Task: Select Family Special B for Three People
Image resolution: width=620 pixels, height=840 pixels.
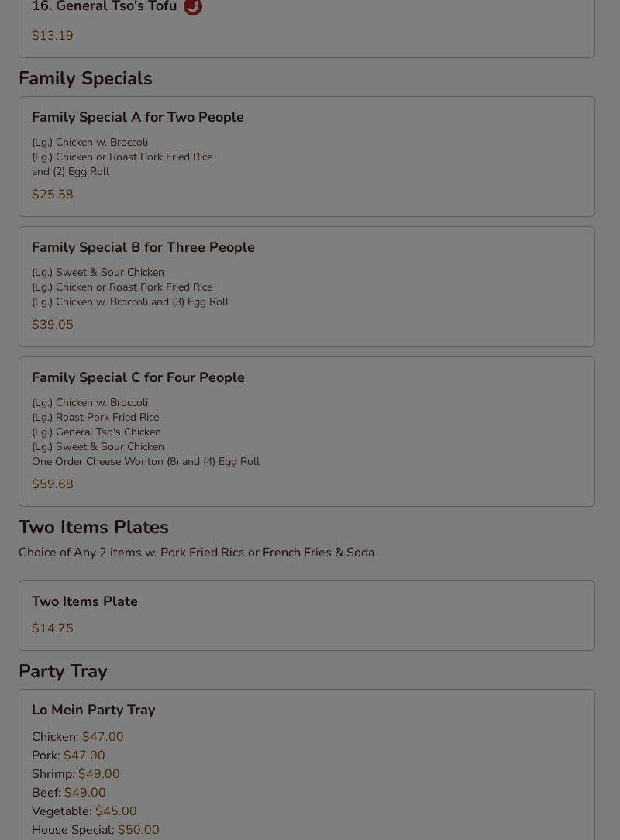Action: tap(307, 287)
